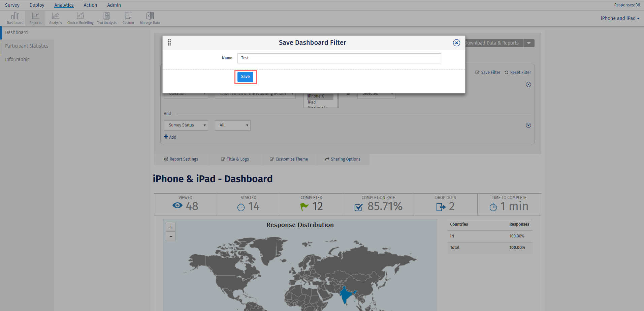Select iPad in the answer choices list
The width and height of the screenshot is (644, 311).
pos(312,102)
